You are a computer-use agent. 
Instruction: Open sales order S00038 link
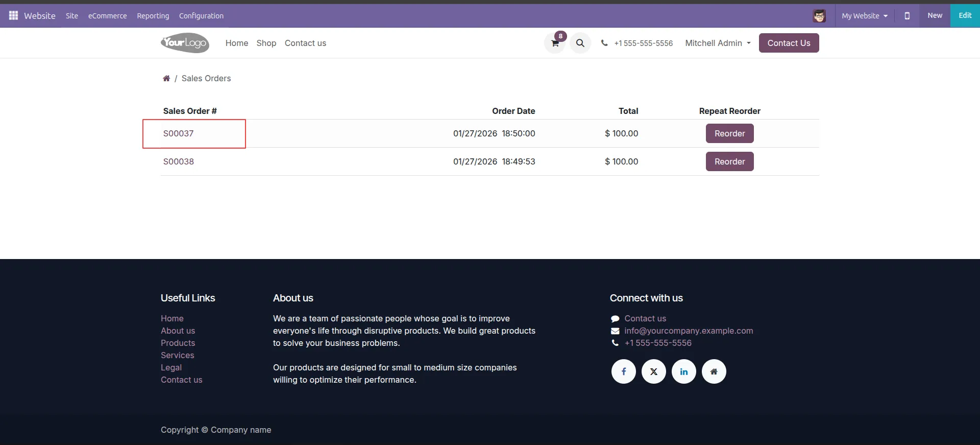(179, 161)
